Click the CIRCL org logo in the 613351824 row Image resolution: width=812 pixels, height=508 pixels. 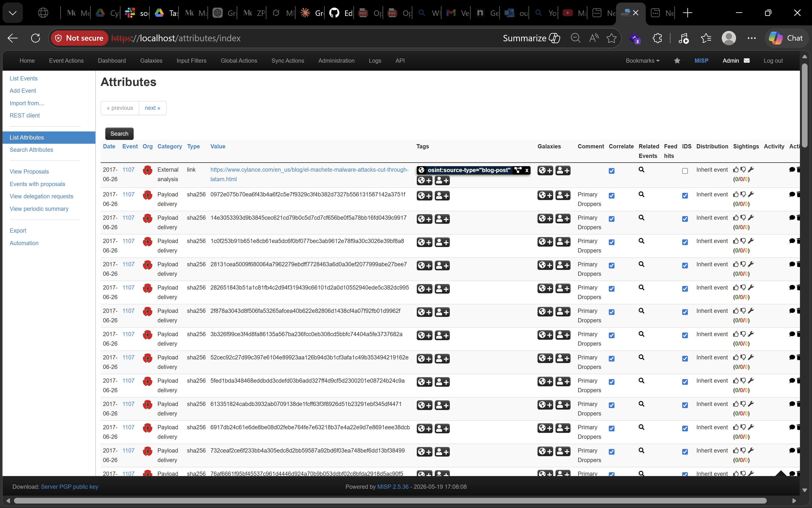click(x=147, y=405)
